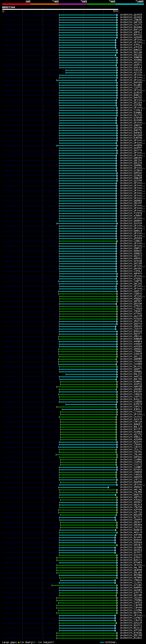Select hit UniRef100_B4M385

click(x=131, y=82)
